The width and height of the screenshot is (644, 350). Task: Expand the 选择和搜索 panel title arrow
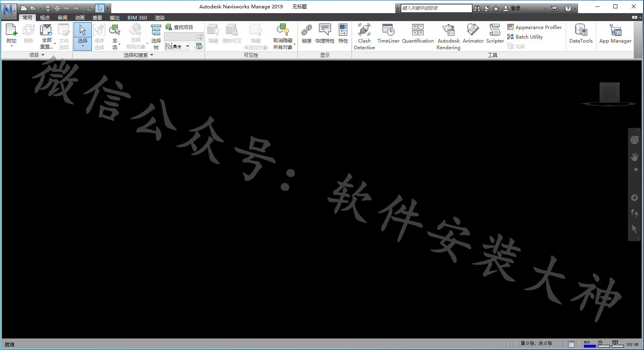152,55
